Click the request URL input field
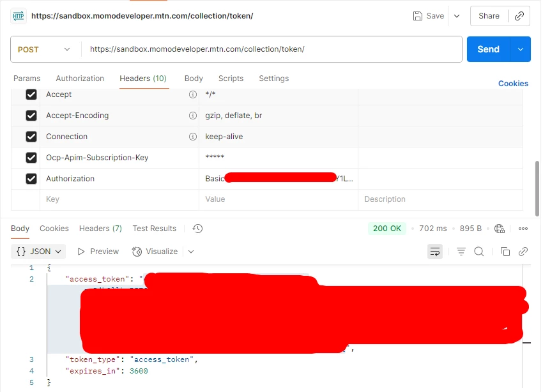Image resolution: width=543 pixels, height=392 pixels. click(272, 49)
